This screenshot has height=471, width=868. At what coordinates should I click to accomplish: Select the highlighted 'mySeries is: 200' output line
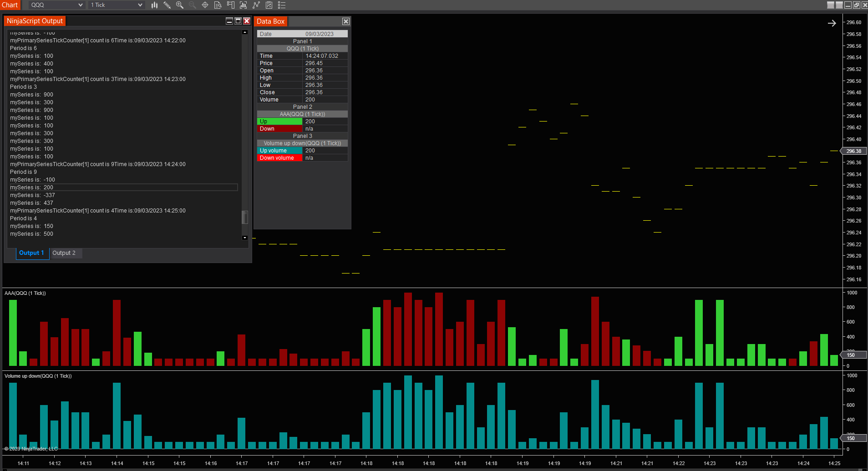coord(123,187)
